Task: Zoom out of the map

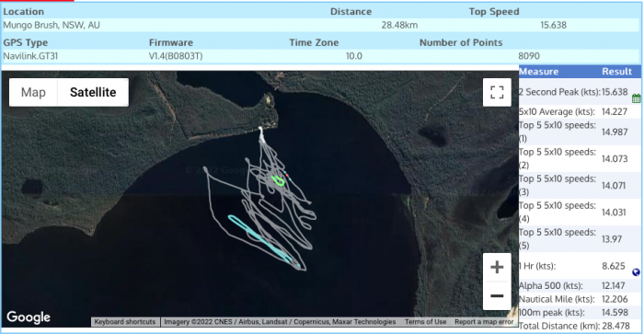Action: (x=497, y=295)
